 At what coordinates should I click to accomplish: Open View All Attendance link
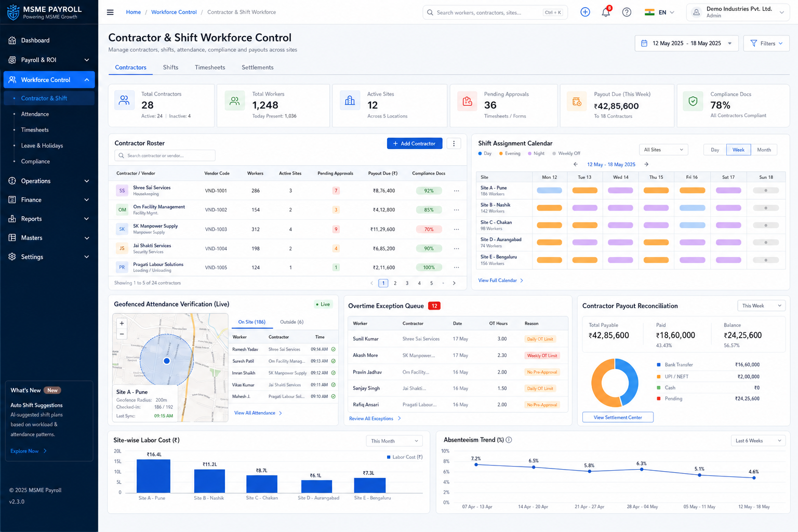[x=258, y=413]
